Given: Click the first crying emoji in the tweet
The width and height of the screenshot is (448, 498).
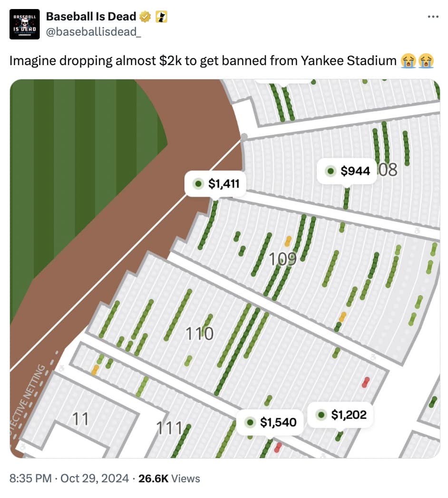Looking at the screenshot, I should [407, 61].
